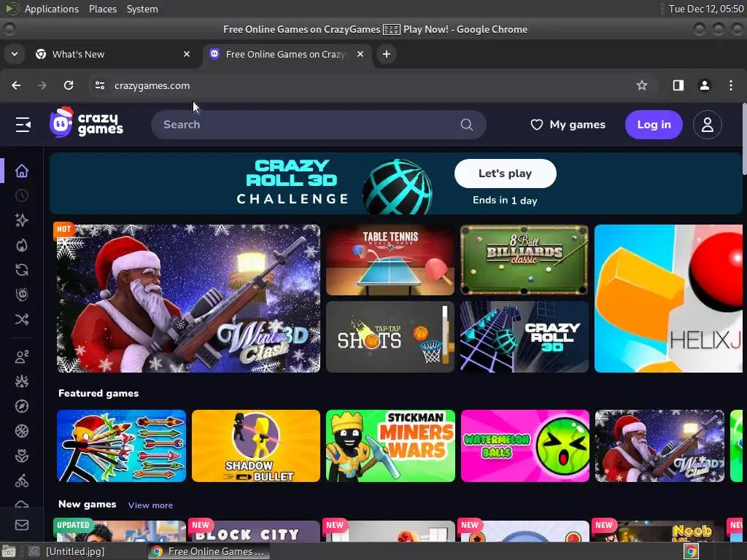Open Winter Clash 3D in Featured games row
The image size is (747, 560).
pyautogui.click(x=659, y=446)
